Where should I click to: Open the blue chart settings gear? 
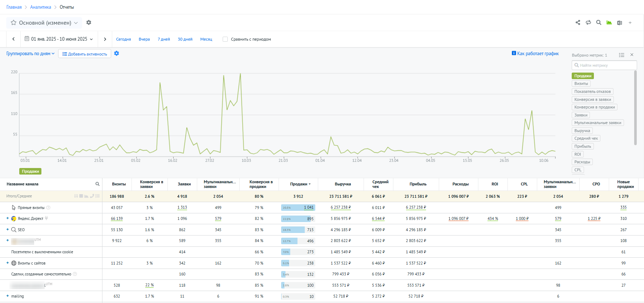[117, 53]
